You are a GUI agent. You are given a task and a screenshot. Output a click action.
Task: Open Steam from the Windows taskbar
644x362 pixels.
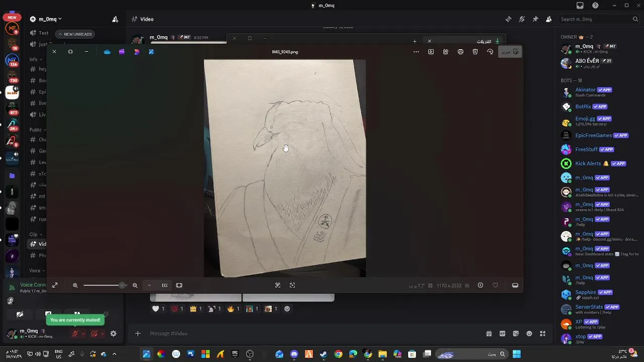(x=324, y=354)
